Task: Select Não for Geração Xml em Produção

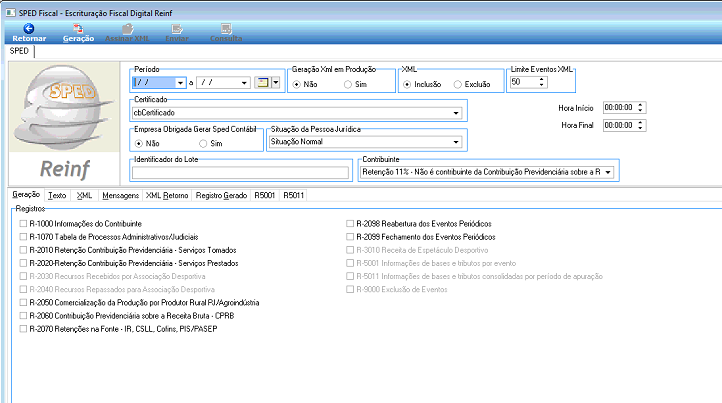Action: point(297,84)
